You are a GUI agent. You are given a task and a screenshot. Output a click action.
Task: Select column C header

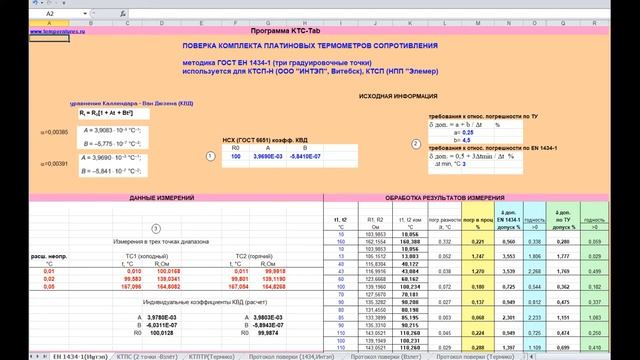[127, 23]
